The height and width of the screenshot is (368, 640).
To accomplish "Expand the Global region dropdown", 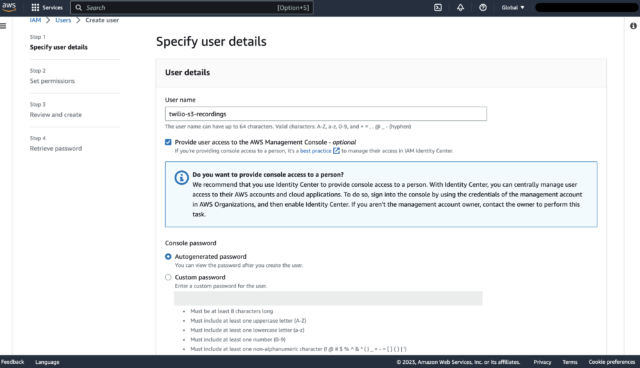I will (513, 7).
